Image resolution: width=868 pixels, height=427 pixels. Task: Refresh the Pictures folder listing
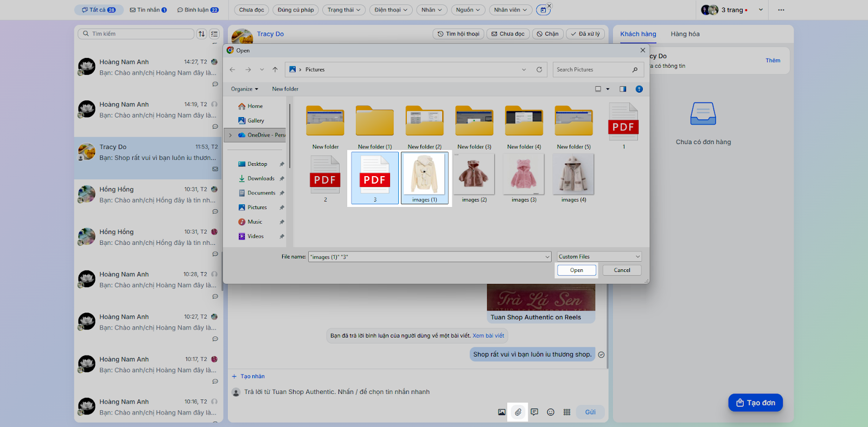(x=539, y=69)
